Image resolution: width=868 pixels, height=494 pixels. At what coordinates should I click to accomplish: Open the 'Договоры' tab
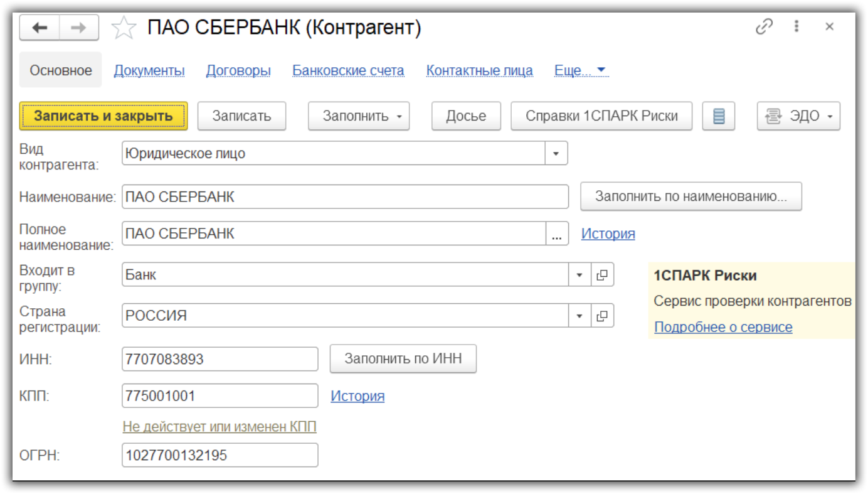238,70
